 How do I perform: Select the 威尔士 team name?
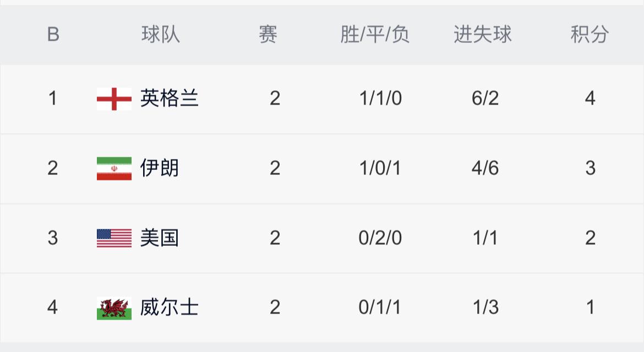[x=169, y=307]
